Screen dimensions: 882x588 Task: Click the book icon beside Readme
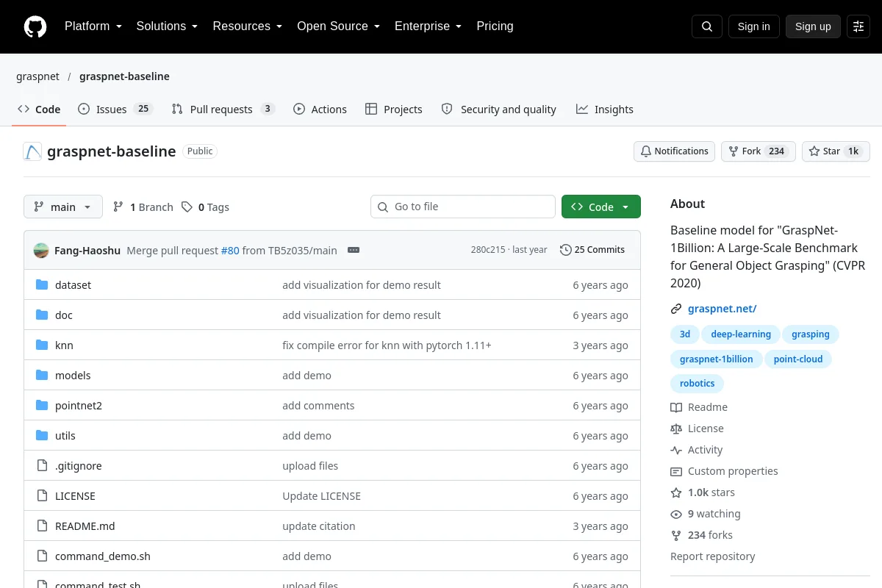[676, 407]
